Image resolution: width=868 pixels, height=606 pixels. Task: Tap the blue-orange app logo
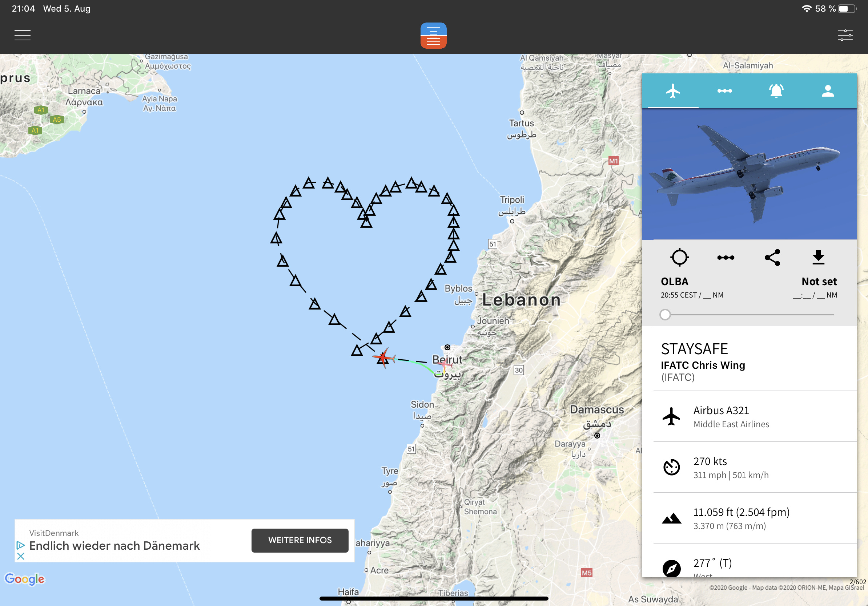pos(433,36)
